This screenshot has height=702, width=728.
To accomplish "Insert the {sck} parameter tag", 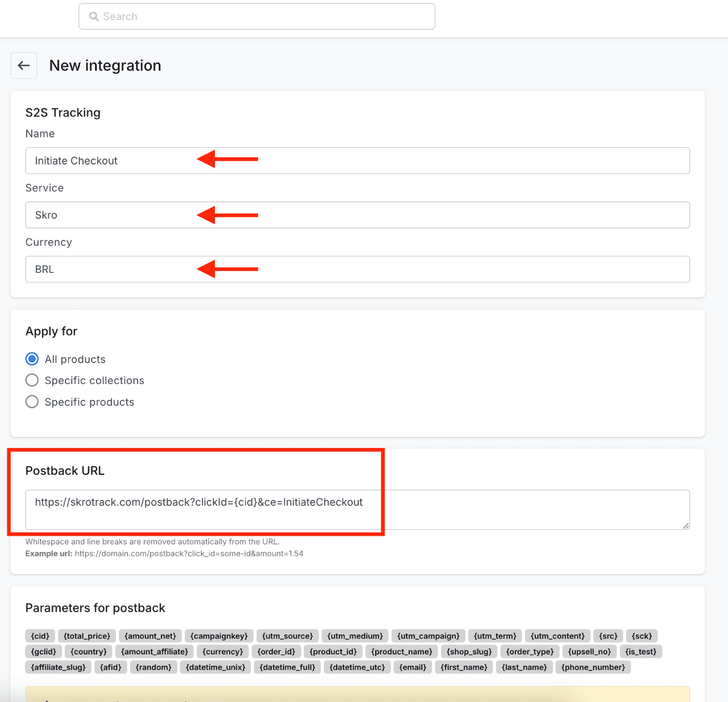I will click(x=642, y=636).
